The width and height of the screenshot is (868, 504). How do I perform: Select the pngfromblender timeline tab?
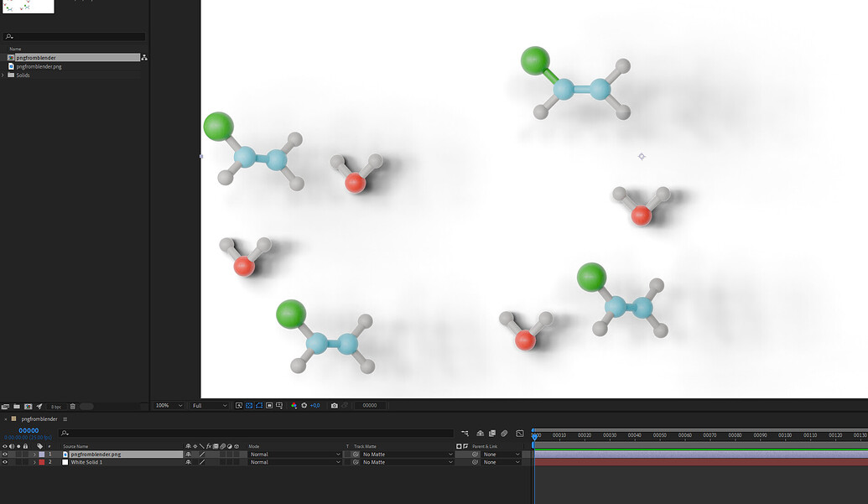click(x=39, y=419)
